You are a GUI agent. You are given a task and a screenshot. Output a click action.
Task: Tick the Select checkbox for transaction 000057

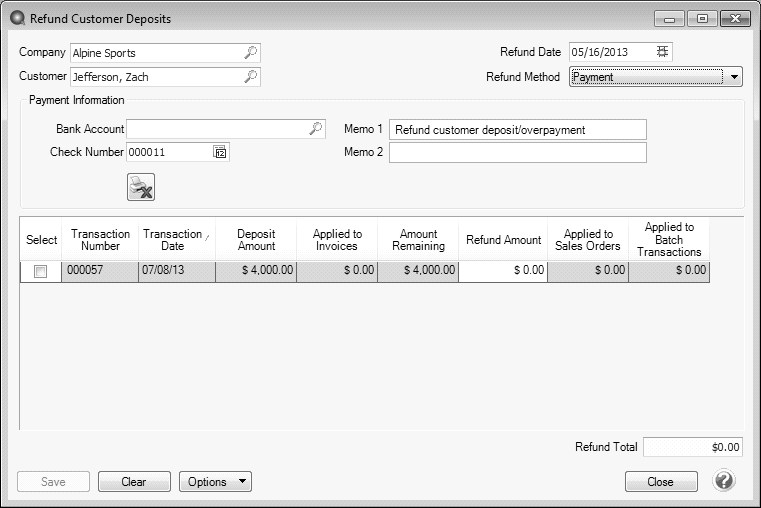coord(41,272)
